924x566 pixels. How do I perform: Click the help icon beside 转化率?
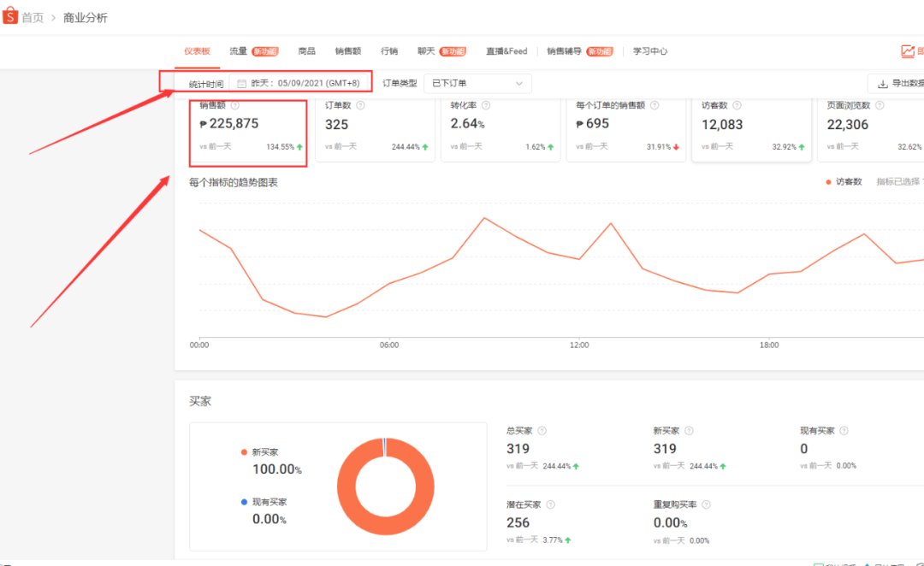click(x=487, y=105)
